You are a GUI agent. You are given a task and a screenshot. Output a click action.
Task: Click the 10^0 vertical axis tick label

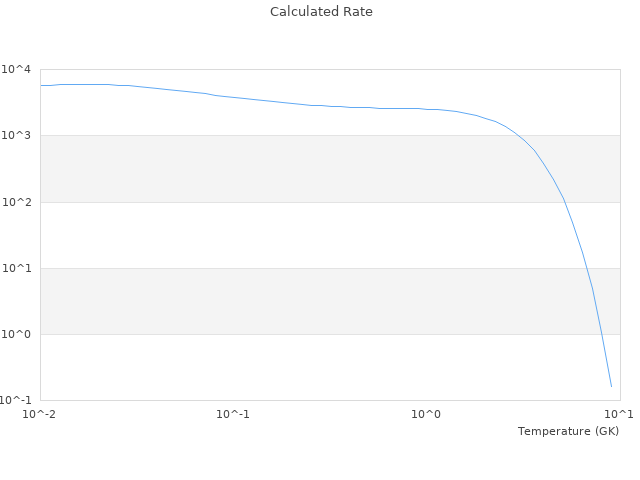[x=16, y=334]
